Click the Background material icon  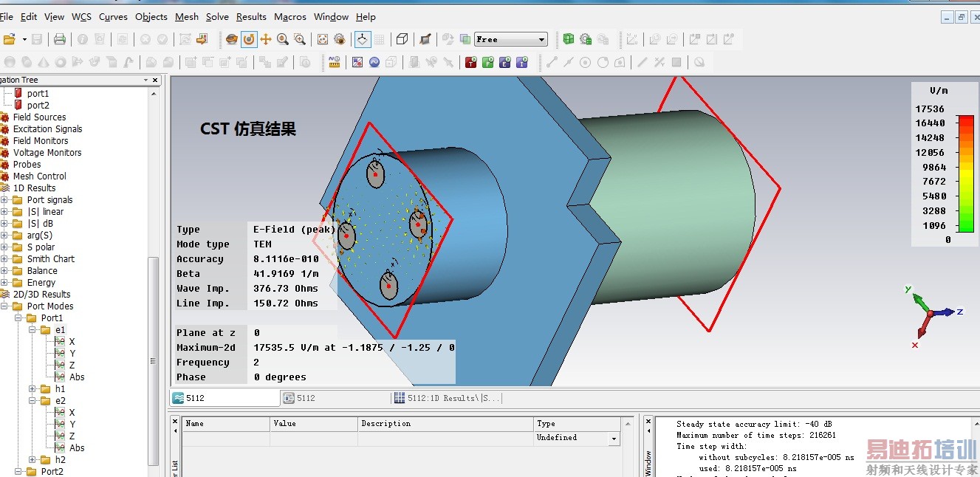pyautogui.click(x=357, y=62)
